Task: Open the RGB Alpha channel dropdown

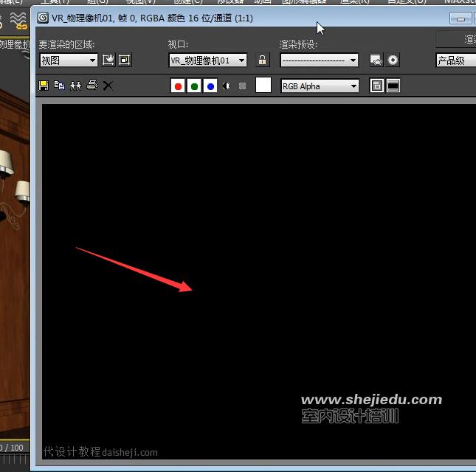Action: coord(320,86)
